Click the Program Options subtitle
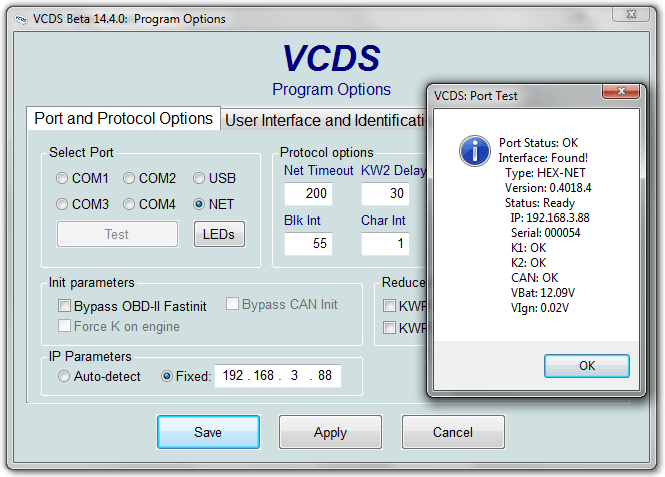The height and width of the screenshot is (477, 665). (332, 89)
